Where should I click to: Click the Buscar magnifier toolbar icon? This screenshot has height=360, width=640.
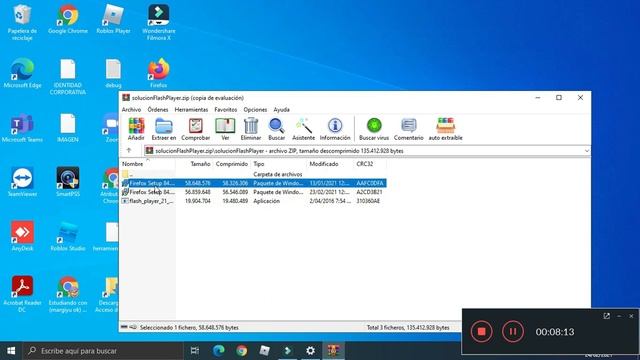pyautogui.click(x=276, y=129)
